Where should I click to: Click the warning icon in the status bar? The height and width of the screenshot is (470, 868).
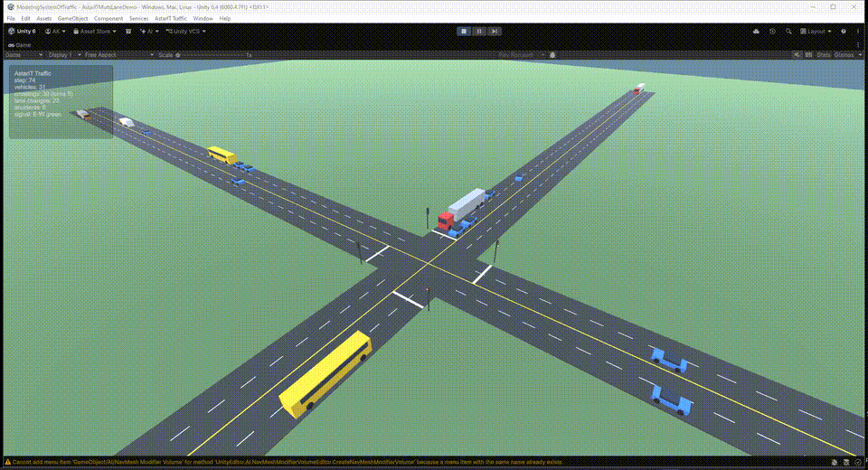pos(7,462)
